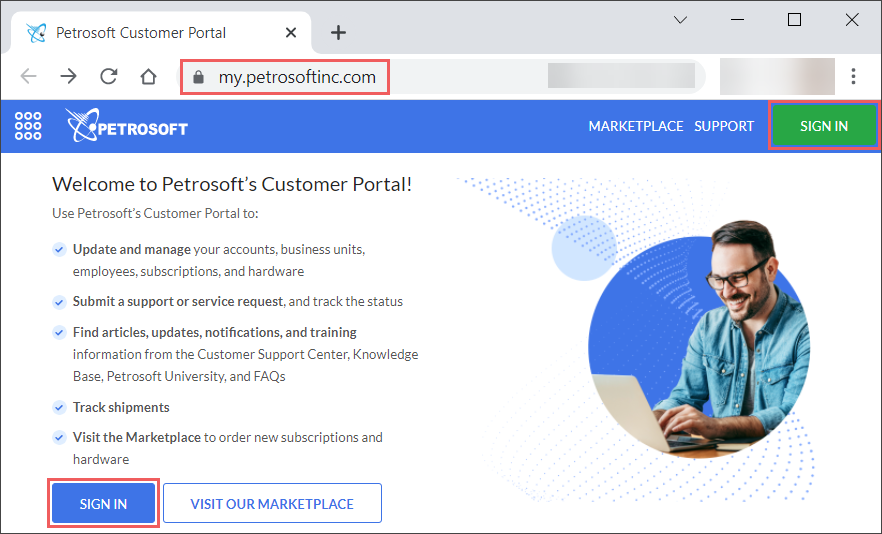Click the blue SIGN IN button below list
The width and height of the screenshot is (882, 534).
pyautogui.click(x=104, y=504)
